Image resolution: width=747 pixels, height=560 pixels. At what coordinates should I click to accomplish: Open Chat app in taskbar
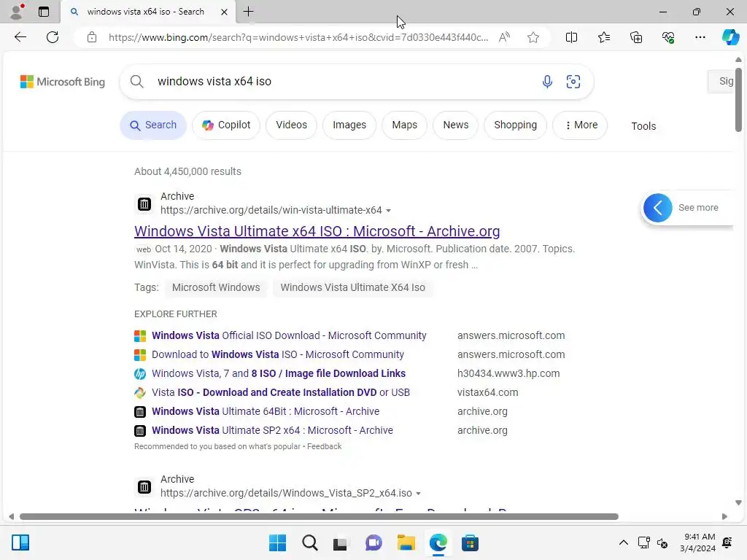[373, 542]
